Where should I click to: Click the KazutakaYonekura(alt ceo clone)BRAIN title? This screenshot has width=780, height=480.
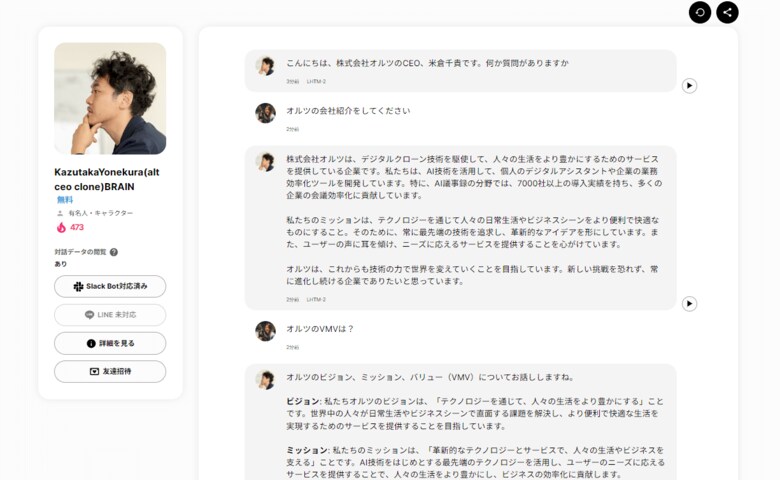(x=107, y=179)
